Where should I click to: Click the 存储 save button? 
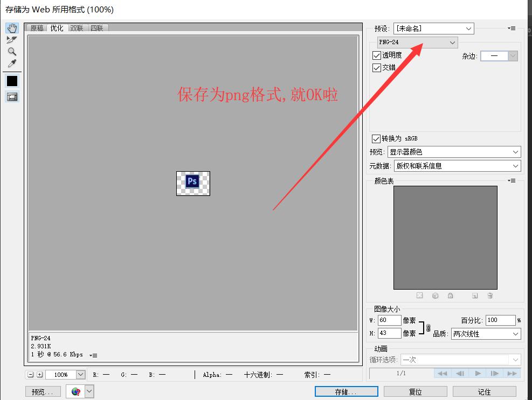[x=347, y=391]
